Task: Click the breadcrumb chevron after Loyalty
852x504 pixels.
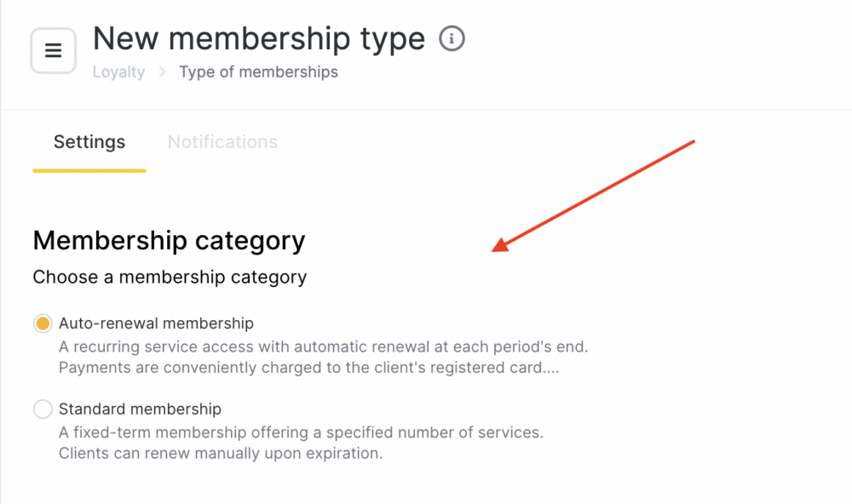Action: [x=162, y=72]
